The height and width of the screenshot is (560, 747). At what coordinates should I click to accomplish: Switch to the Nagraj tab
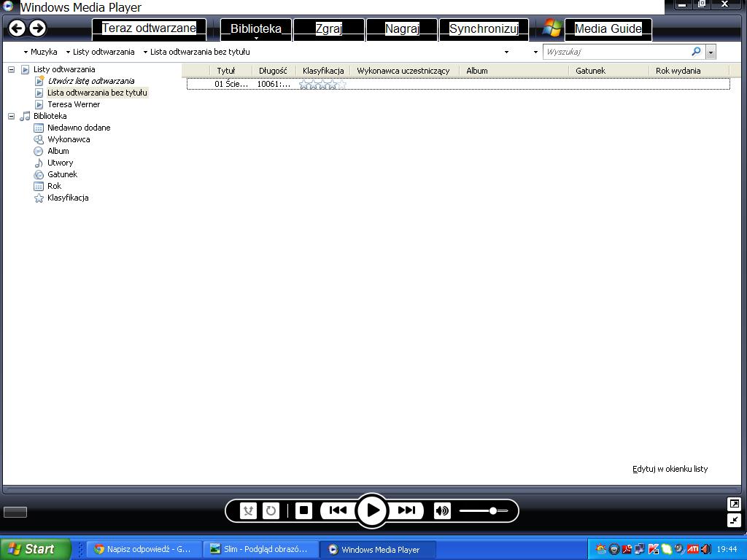[402, 28]
